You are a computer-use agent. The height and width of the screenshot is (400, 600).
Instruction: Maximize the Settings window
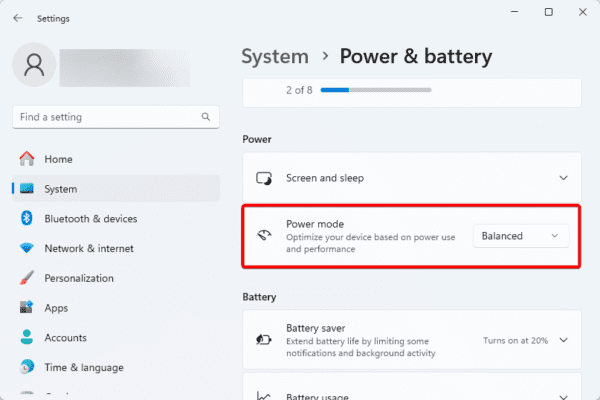[548, 13]
